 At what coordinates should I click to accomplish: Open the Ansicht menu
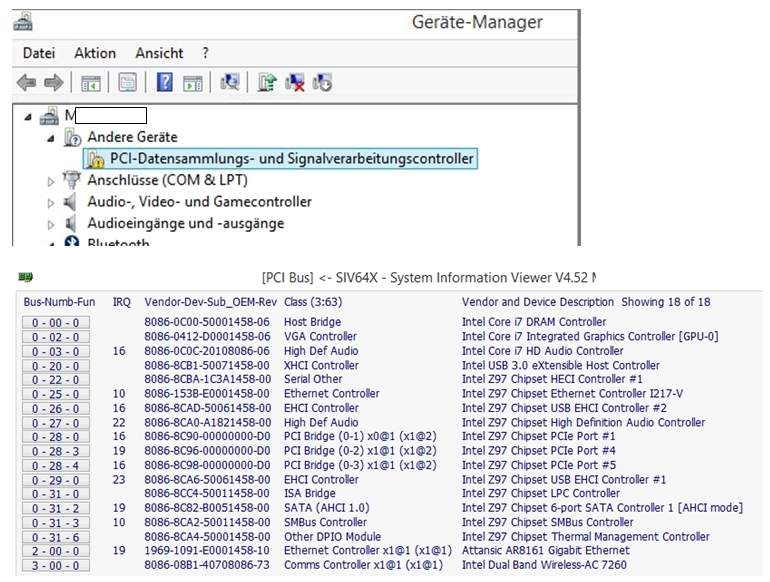159,53
